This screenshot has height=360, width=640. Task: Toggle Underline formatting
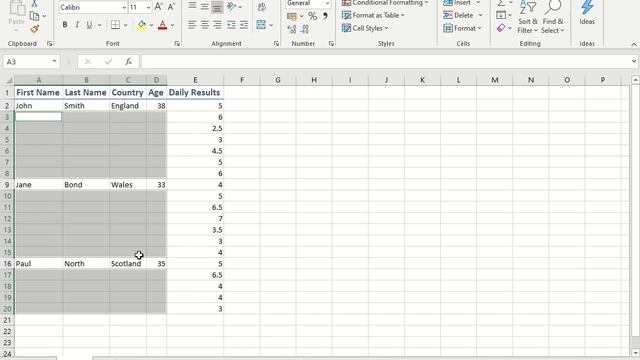pos(89,25)
